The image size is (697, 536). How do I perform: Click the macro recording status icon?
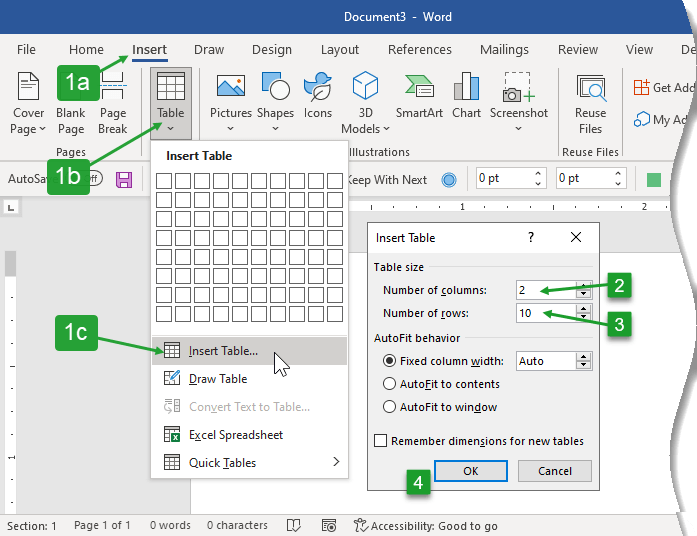(329, 525)
